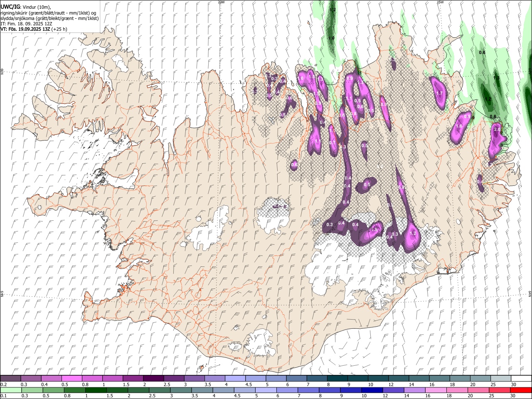This screenshot has height=399, width=532.
Task: Click the "Vindur (10m)" header text
Action: (x=36, y=7)
